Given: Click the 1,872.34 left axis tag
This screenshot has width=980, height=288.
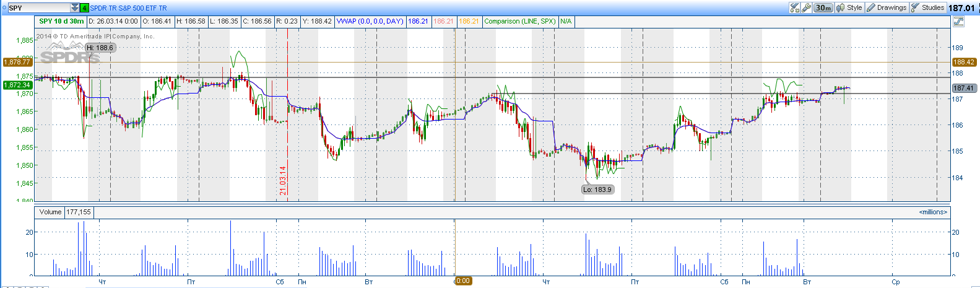Looking at the screenshot, I should click(17, 85).
